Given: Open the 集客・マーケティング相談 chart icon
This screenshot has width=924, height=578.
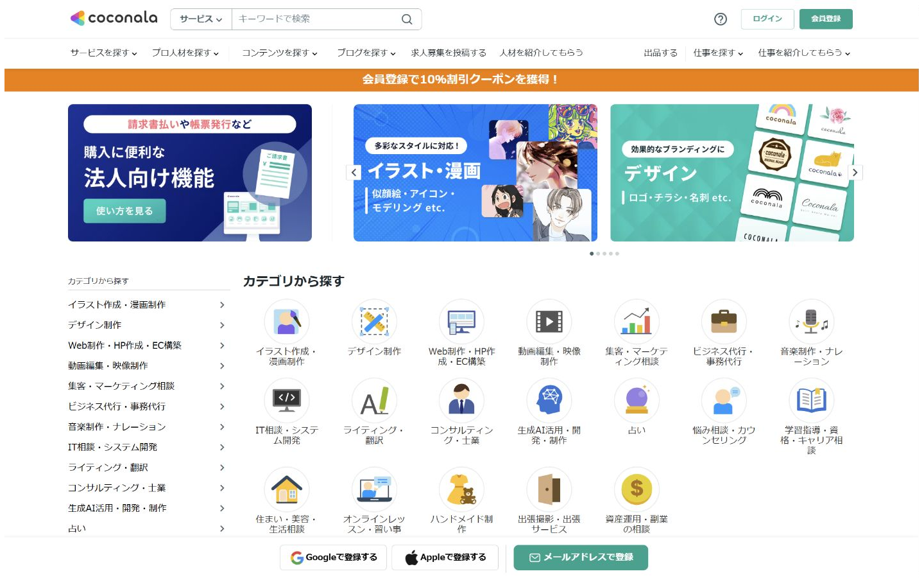Looking at the screenshot, I should [637, 322].
